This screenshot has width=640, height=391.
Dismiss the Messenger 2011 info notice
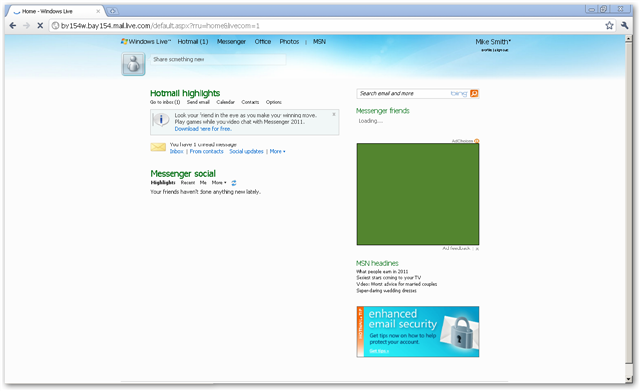[334, 114]
